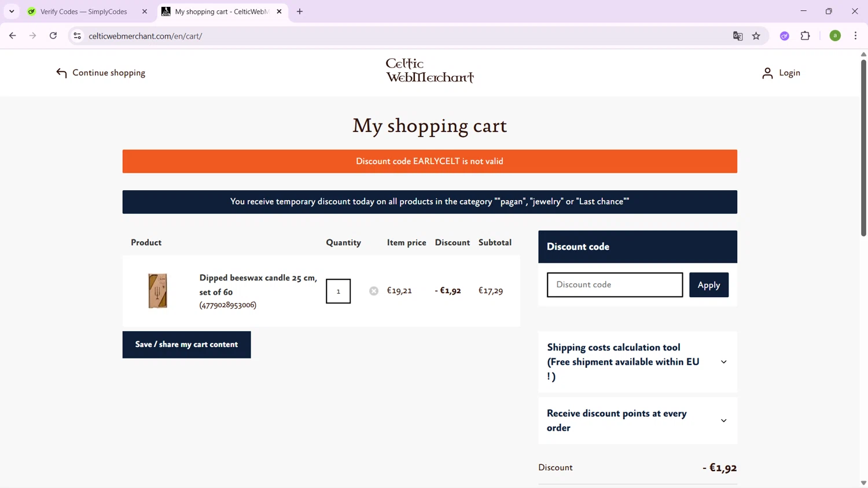Remove the beeswax candle with the x icon
868x488 pixels.
point(374,291)
